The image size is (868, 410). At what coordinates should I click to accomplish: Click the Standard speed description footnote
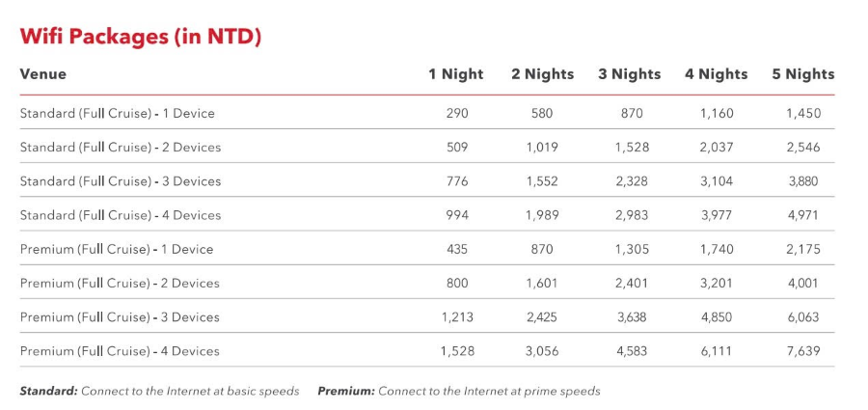pos(159,392)
